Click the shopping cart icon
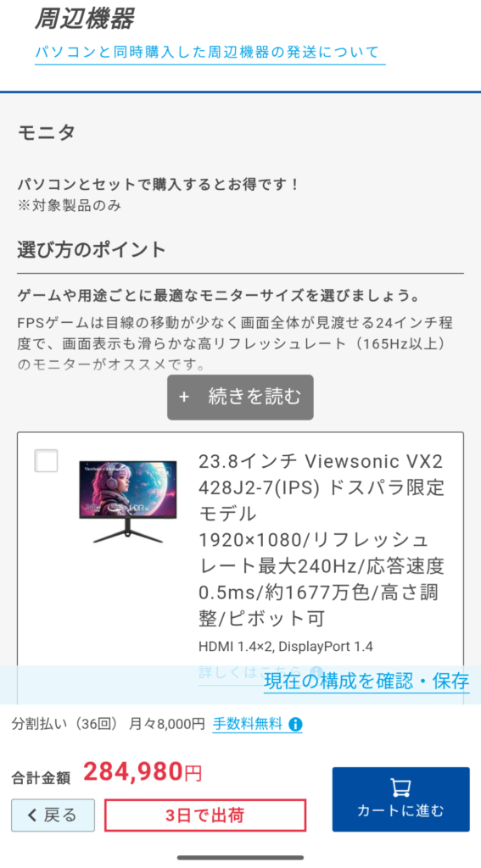Image resolution: width=481 pixels, height=868 pixels. 400,787
